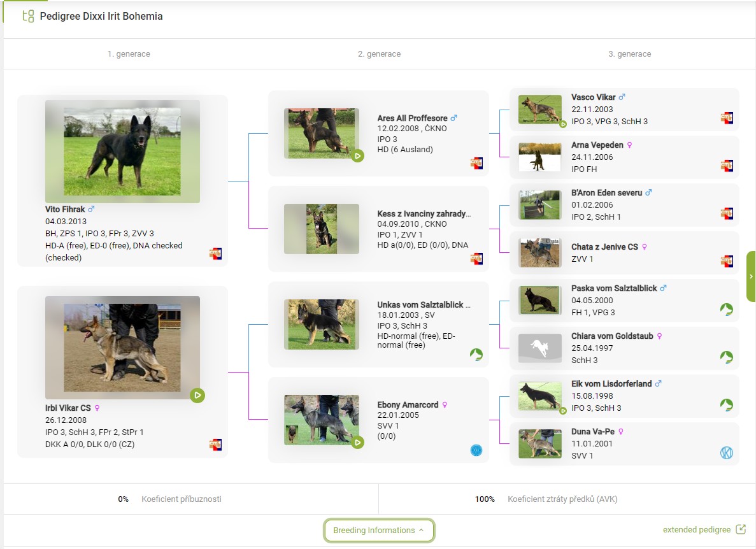Click the Chiara vom Goldstaub placeholder image
The image size is (756, 549).
(540, 348)
